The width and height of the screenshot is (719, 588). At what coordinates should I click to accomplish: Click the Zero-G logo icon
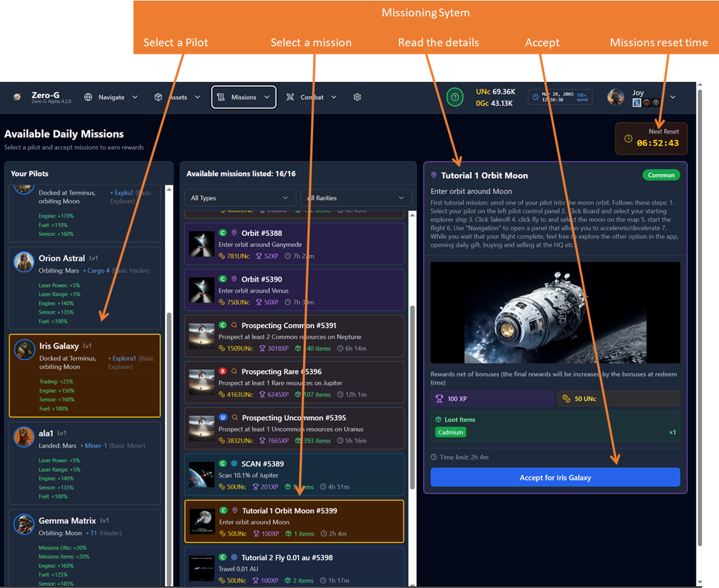[18, 97]
